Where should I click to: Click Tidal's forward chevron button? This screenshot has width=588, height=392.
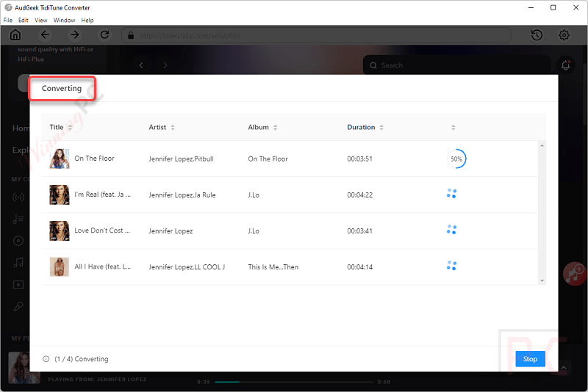[165, 65]
